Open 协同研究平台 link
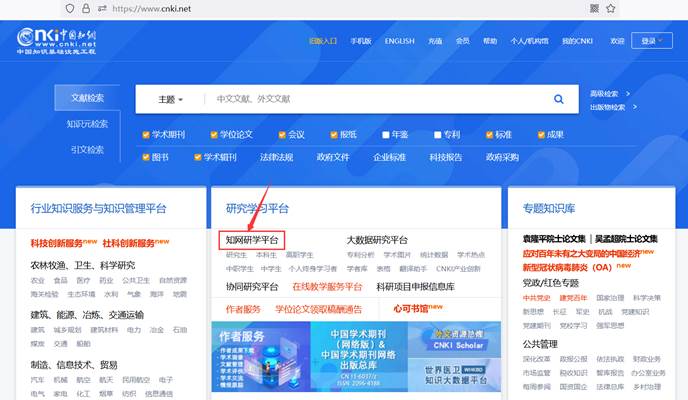 tap(252, 286)
